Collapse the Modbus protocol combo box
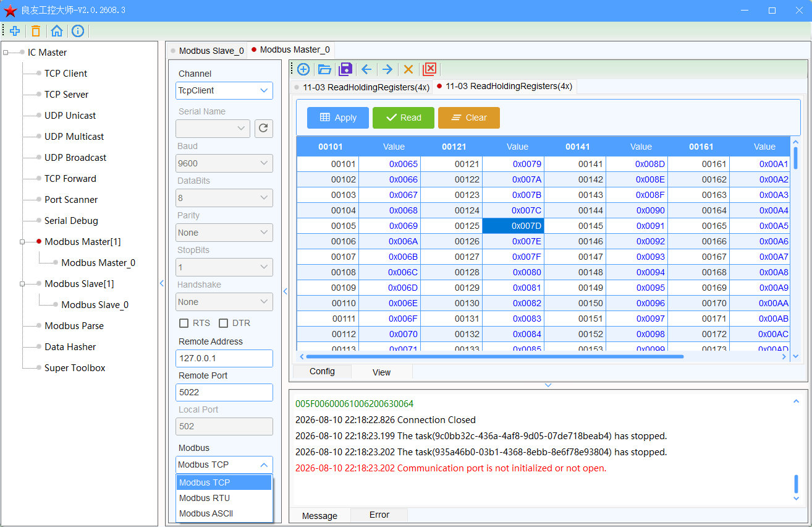812x527 pixels. [224, 465]
